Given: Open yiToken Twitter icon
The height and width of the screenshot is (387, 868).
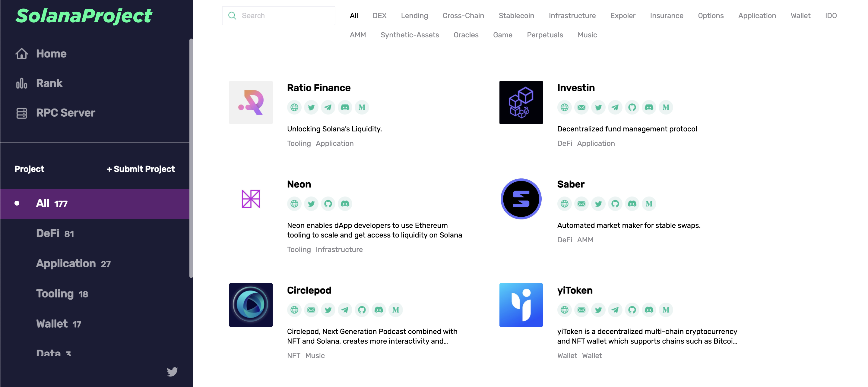Looking at the screenshot, I should click(x=598, y=310).
